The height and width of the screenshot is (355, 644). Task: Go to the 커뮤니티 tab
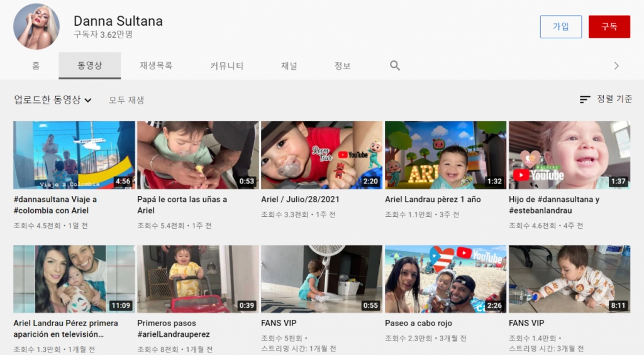tap(226, 66)
